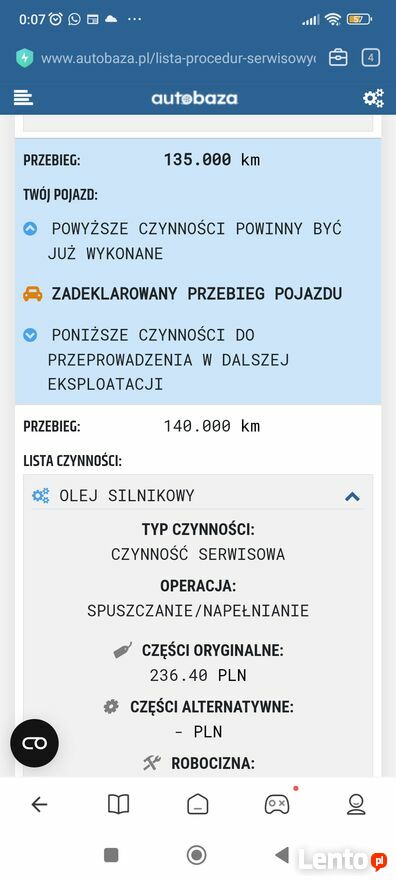The height and width of the screenshot is (880, 396).
Task: Tap the black floating round button
Action: point(34,743)
